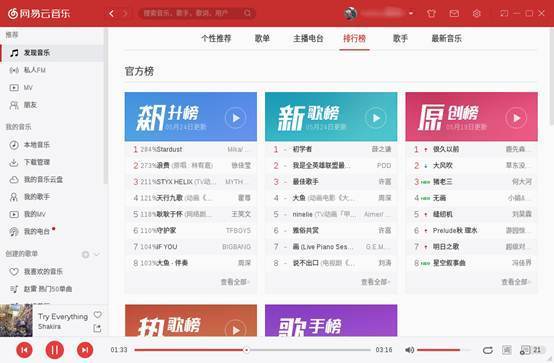View all songs in 新歌榜
The image size is (554, 363).
[375, 282]
